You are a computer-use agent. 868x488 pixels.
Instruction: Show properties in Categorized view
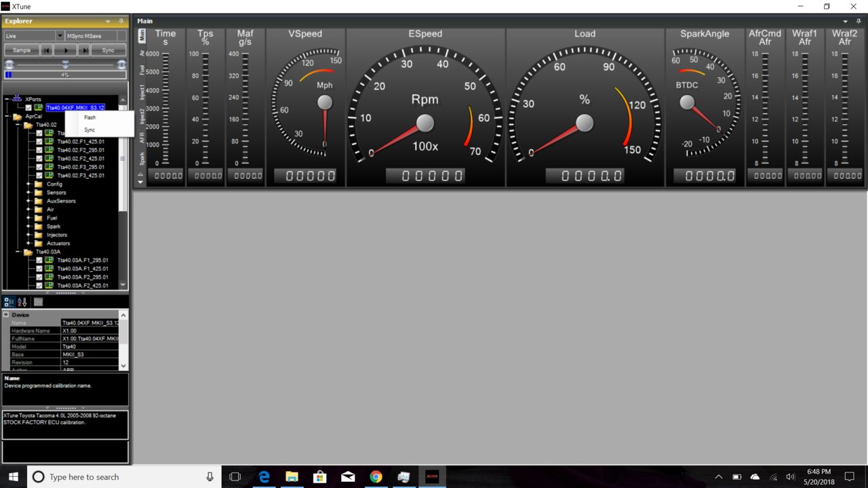click(x=9, y=302)
